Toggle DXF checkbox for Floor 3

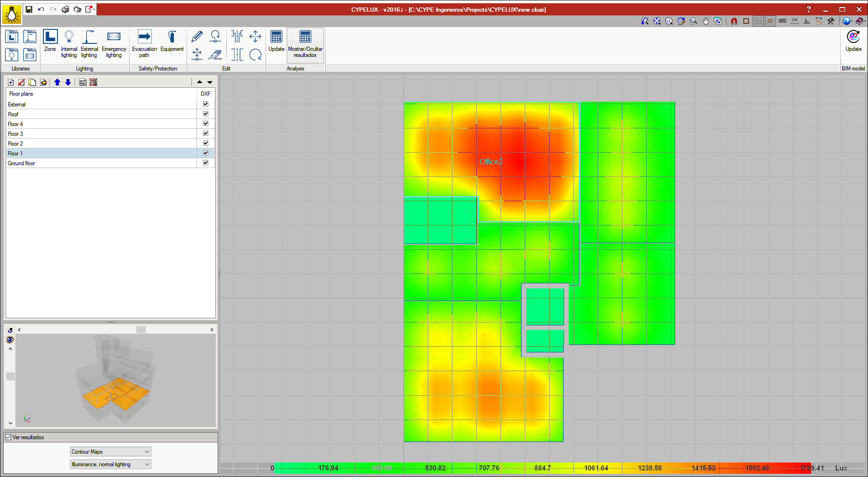pyautogui.click(x=205, y=133)
